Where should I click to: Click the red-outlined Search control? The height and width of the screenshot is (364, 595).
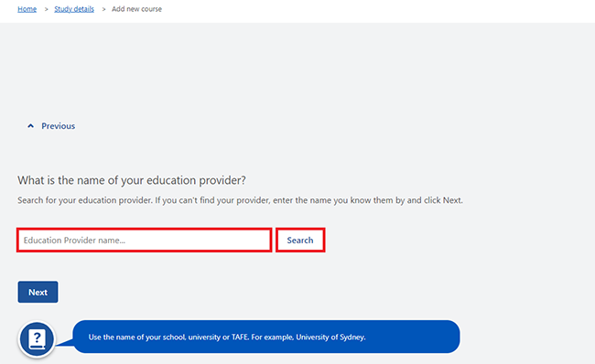coord(300,240)
